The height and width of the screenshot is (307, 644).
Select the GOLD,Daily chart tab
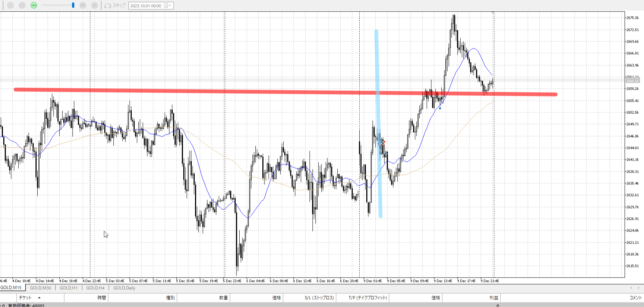pos(124,288)
